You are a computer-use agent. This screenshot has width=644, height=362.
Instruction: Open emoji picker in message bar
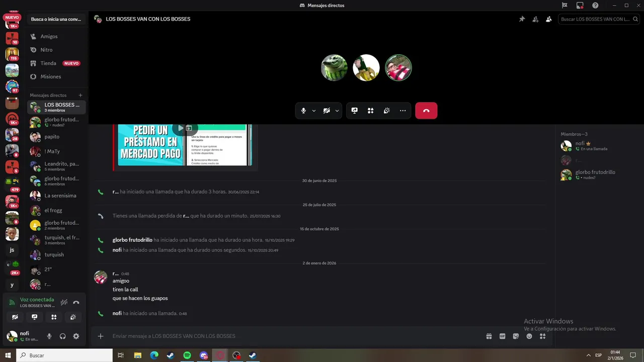[x=529, y=336]
